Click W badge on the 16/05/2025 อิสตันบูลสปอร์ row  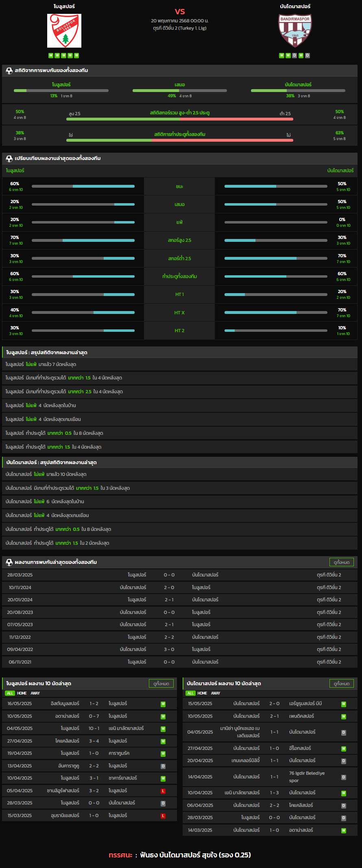pyautogui.click(x=163, y=704)
